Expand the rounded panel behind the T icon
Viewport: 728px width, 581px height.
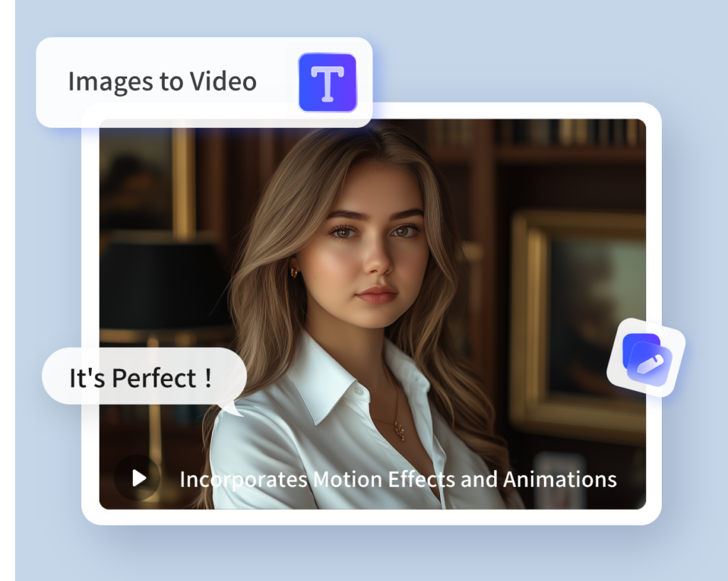click(206, 81)
